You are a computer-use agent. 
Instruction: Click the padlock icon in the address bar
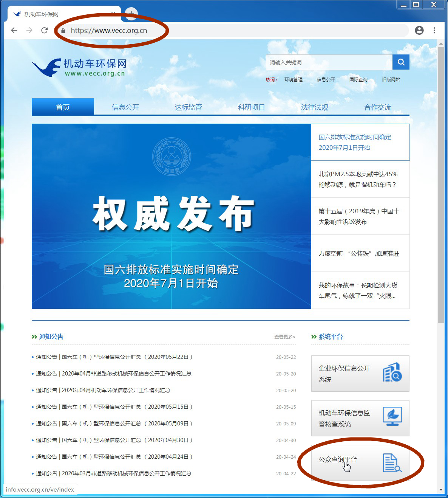(x=63, y=30)
